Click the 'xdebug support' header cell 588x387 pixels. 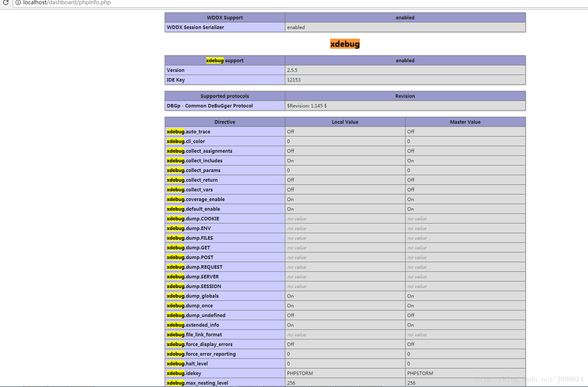(x=225, y=60)
